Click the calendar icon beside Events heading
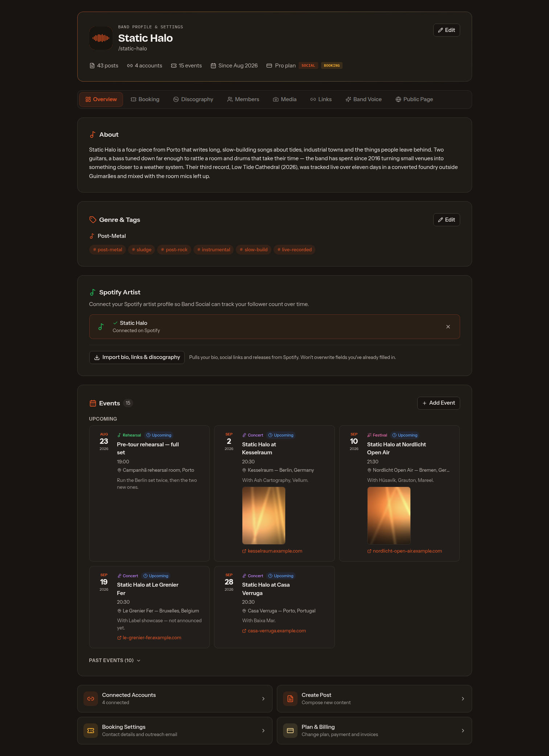 point(93,403)
